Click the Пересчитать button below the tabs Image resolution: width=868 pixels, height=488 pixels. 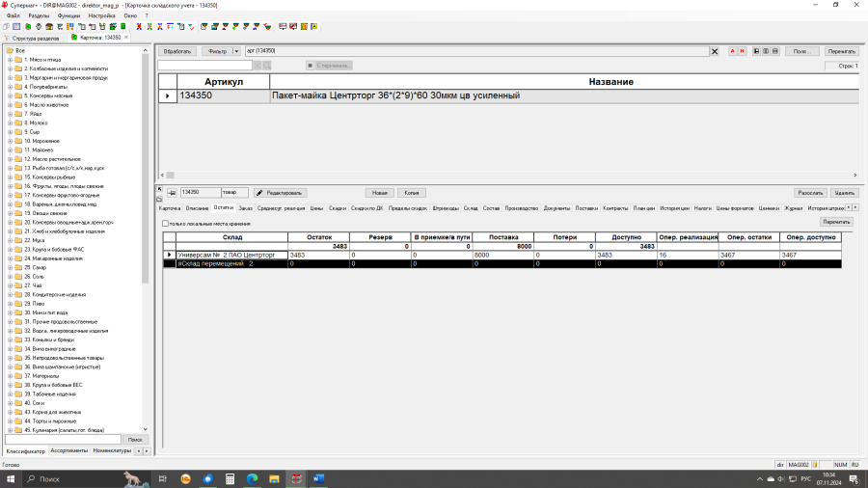(x=835, y=222)
